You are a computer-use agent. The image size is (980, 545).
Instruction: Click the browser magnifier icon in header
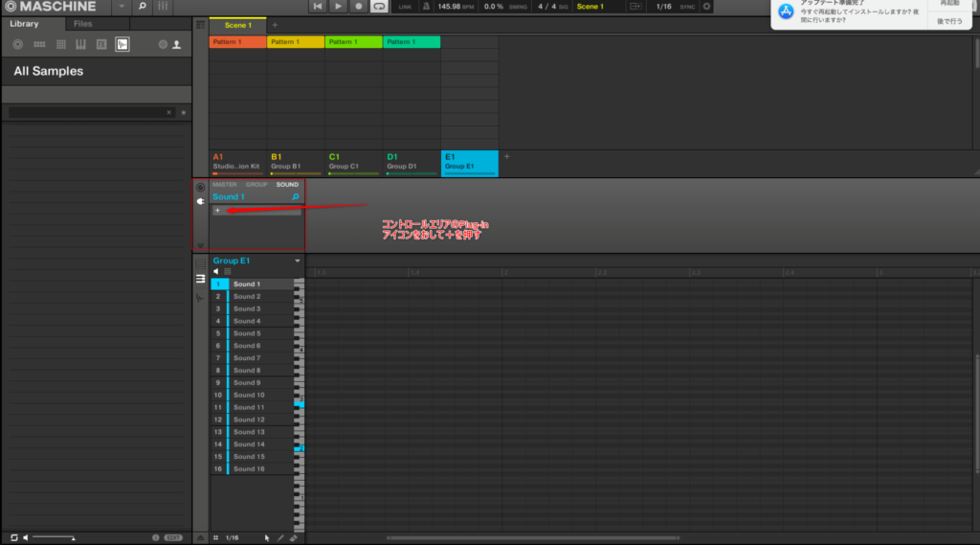tap(143, 7)
